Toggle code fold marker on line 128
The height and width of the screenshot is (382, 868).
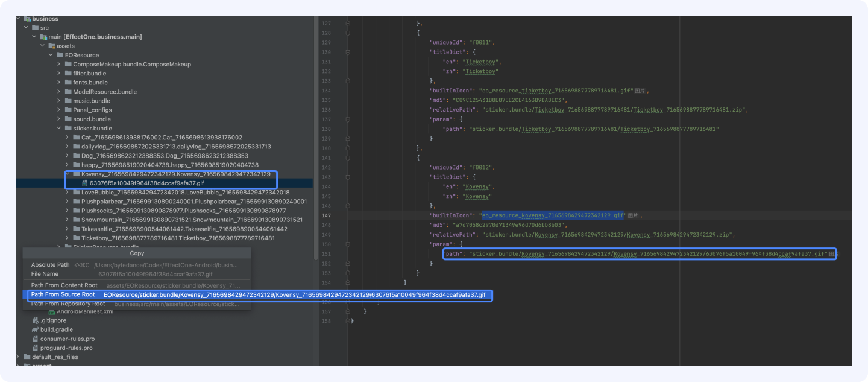point(348,33)
